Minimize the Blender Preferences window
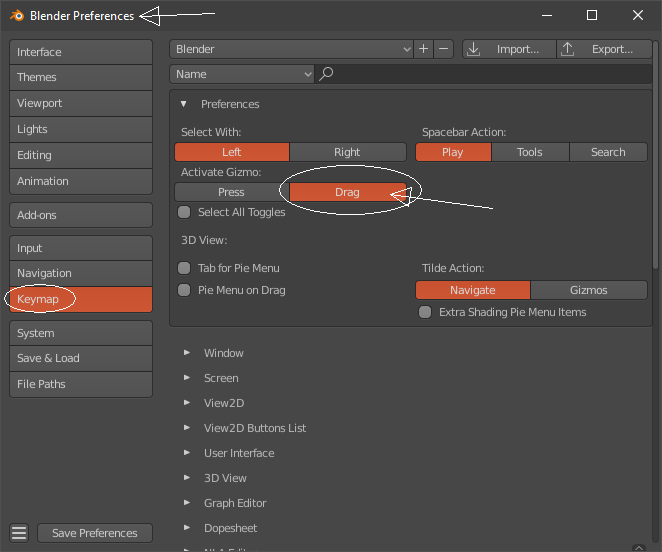 pyautogui.click(x=547, y=15)
